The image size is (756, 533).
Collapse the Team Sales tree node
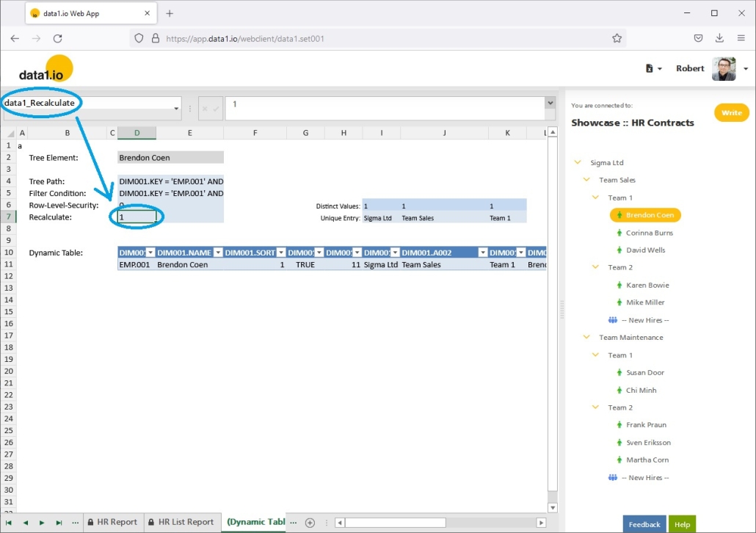click(586, 180)
